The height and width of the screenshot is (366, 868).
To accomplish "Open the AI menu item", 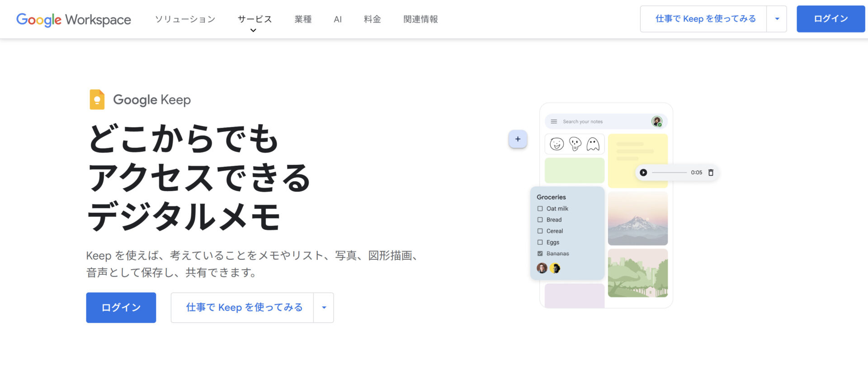I will point(338,19).
